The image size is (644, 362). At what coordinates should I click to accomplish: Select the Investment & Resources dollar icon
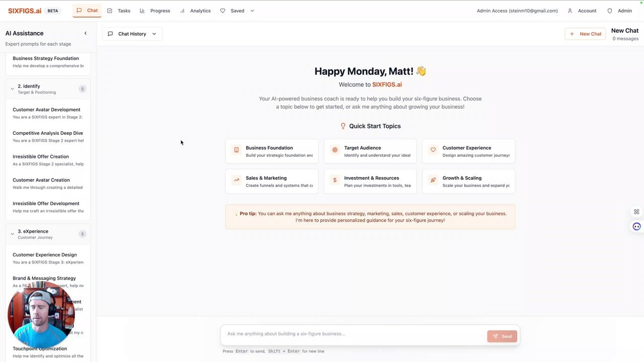point(335,180)
